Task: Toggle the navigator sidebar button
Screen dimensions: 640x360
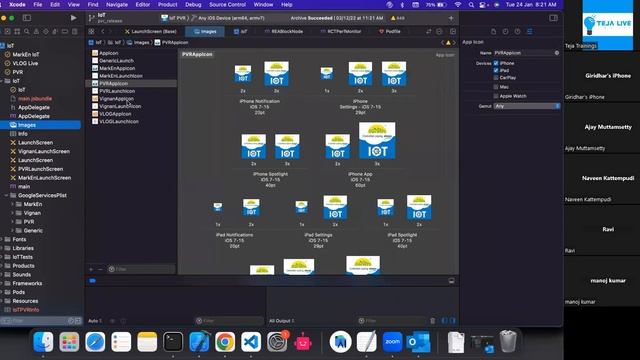Action: click(x=27, y=18)
